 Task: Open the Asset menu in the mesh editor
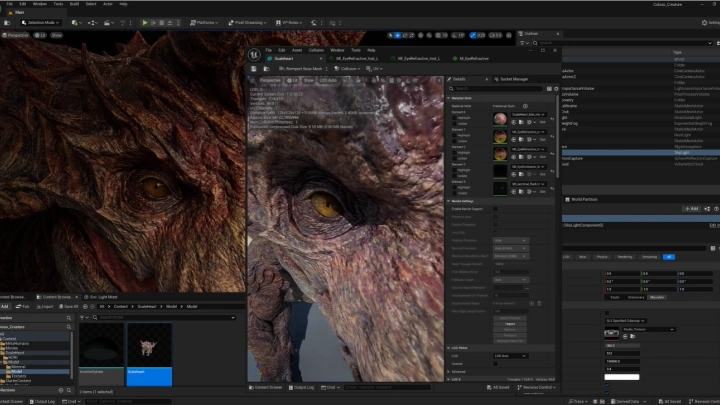tap(297, 50)
